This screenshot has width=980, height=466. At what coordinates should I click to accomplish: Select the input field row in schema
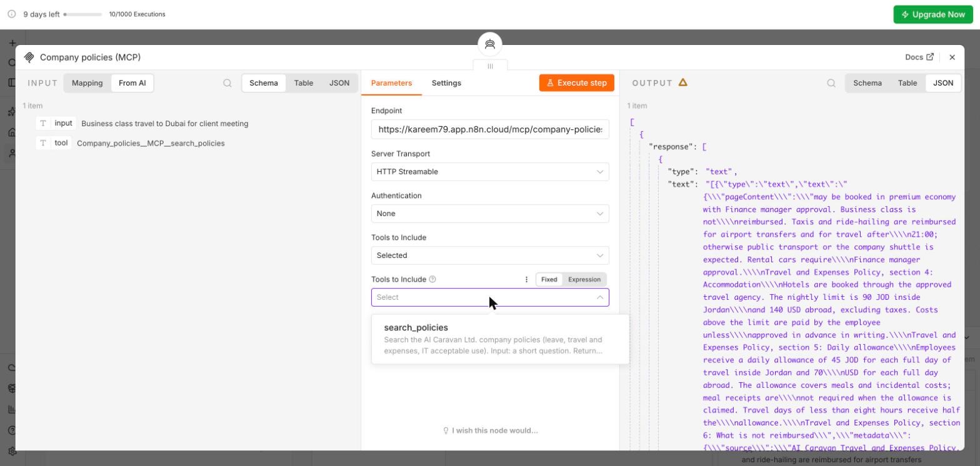[142, 124]
